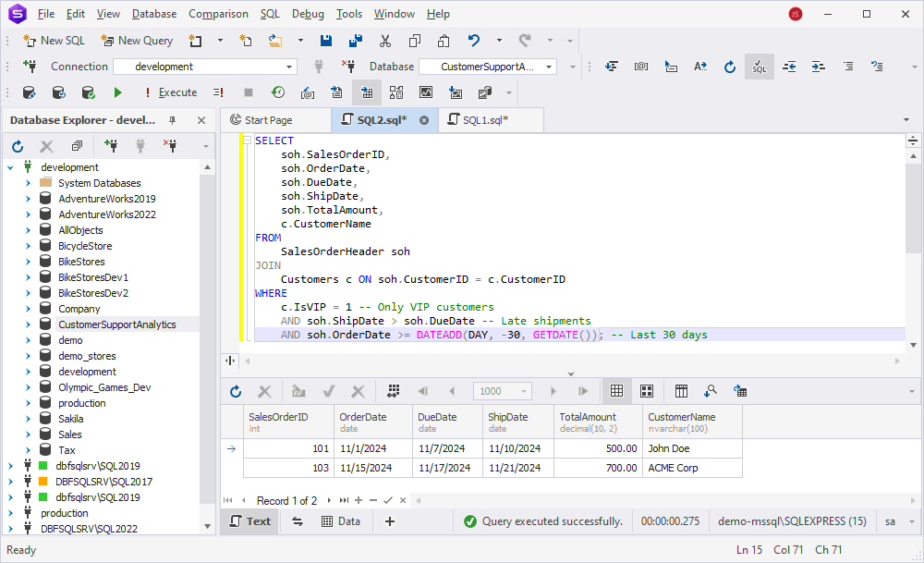The height and width of the screenshot is (563, 924).
Task: Click the find in results search icon
Action: click(x=711, y=391)
